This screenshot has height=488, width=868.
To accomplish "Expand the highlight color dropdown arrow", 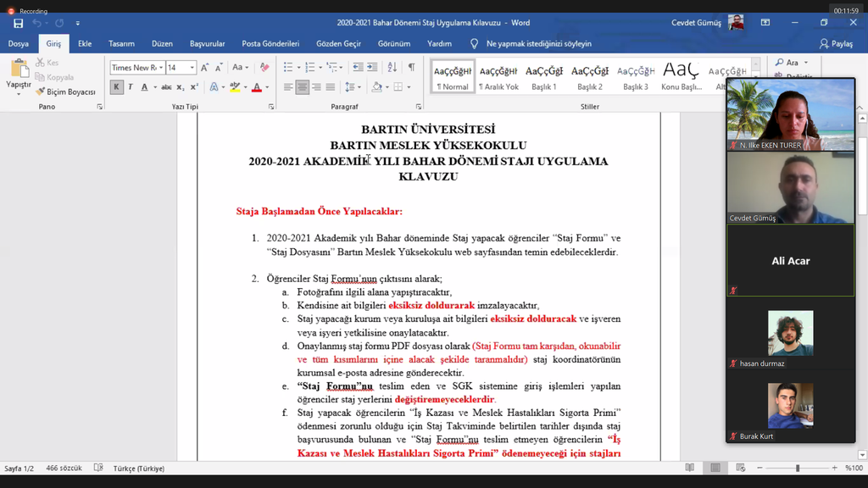I will pos(245,87).
